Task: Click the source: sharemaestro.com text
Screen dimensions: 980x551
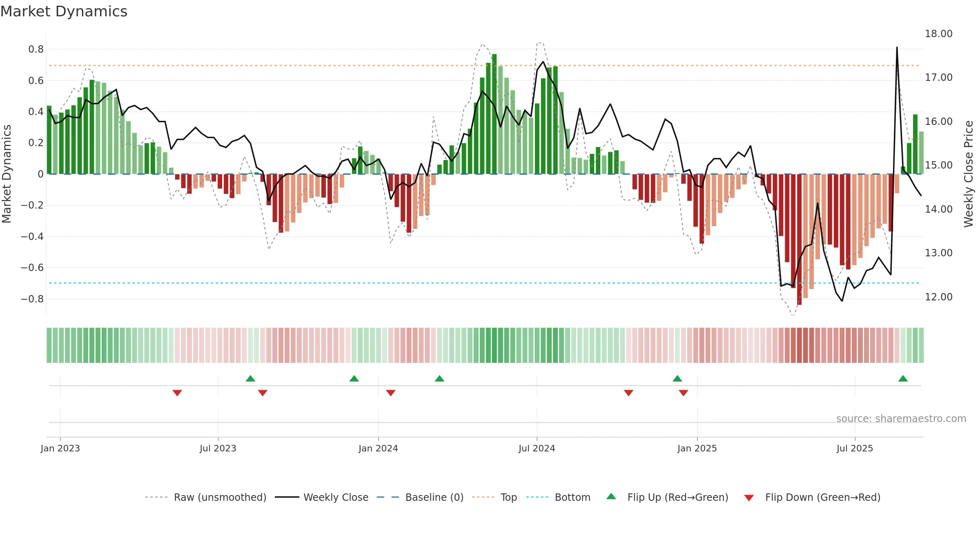Action: pos(901,418)
